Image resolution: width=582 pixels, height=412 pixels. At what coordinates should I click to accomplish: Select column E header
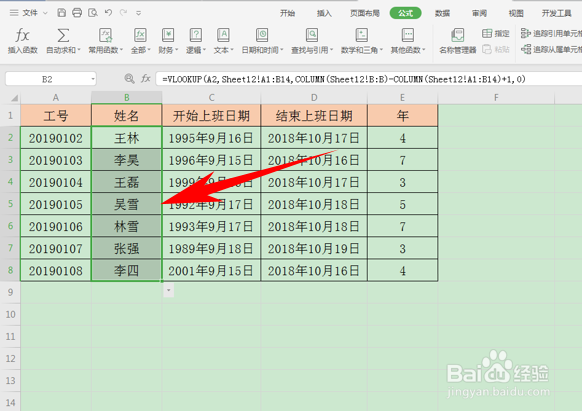click(402, 98)
